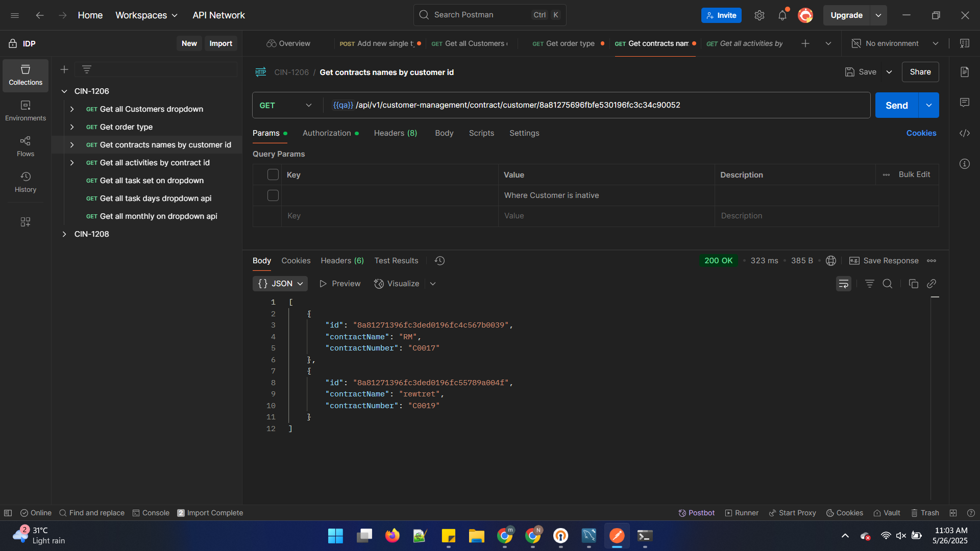This screenshot has height=551, width=980.
Task: Click the Send button
Action: tap(897, 105)
